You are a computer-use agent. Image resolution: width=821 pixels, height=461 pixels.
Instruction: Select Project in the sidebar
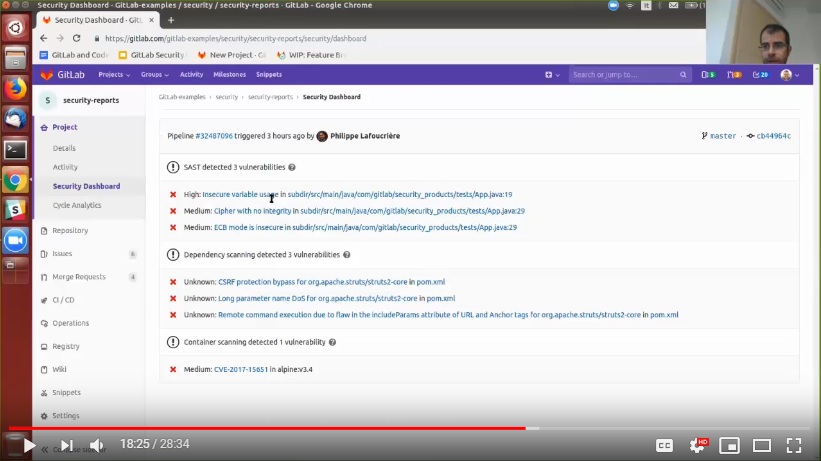pyautogui.click(x=64, y=127)
